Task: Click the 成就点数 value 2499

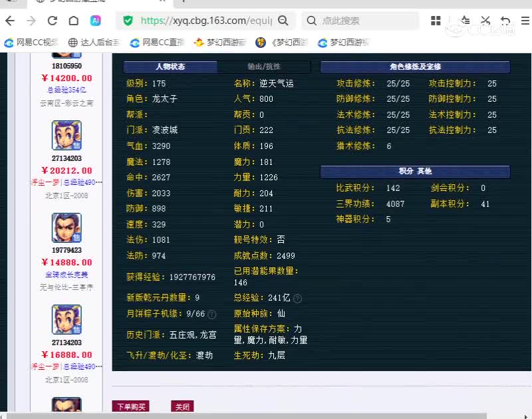Action: tap(286, 256)
